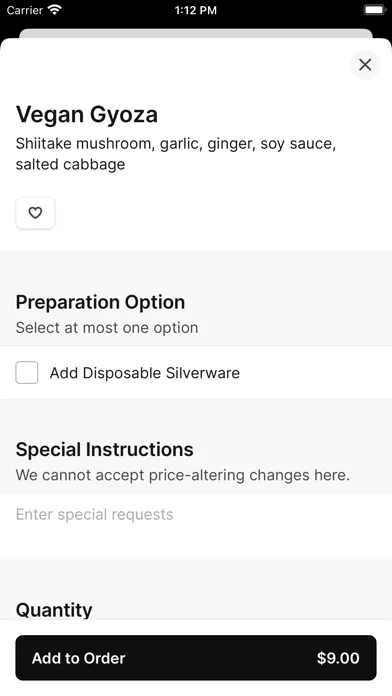Tap the 1:12 PM clock
Viewport: 392px width, 696px height.
(x=196, y=10)
